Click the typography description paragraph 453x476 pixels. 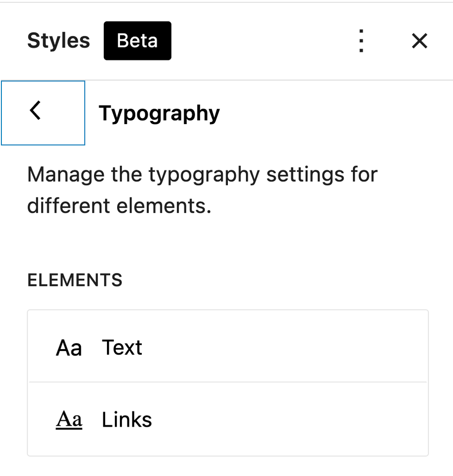point(202,190)
